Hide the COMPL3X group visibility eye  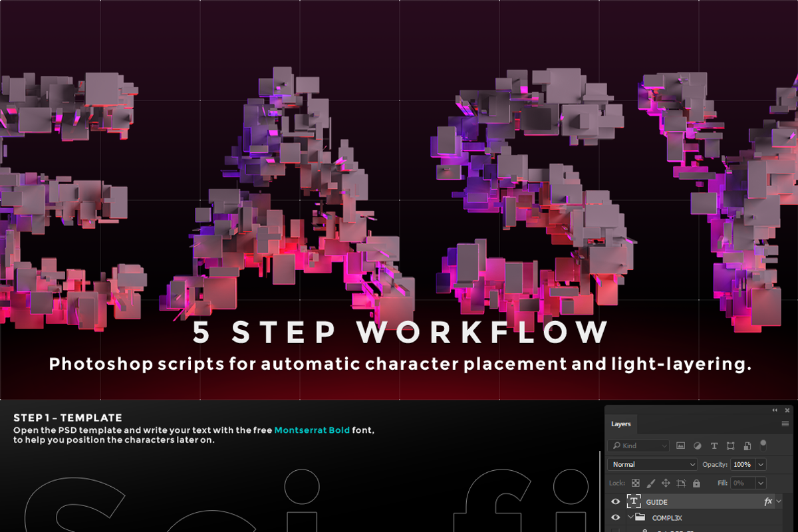click(616, 517)
